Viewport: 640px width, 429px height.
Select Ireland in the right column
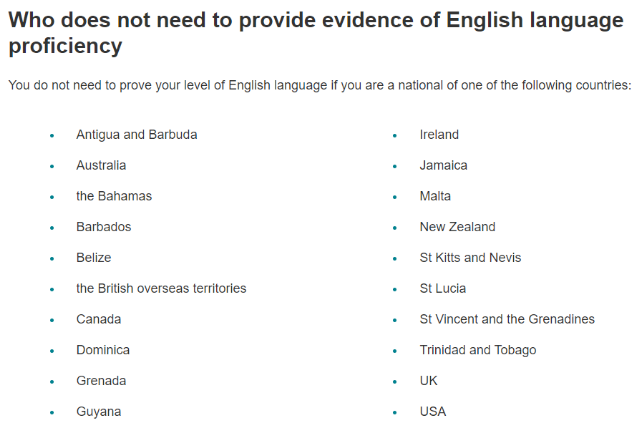439,135
